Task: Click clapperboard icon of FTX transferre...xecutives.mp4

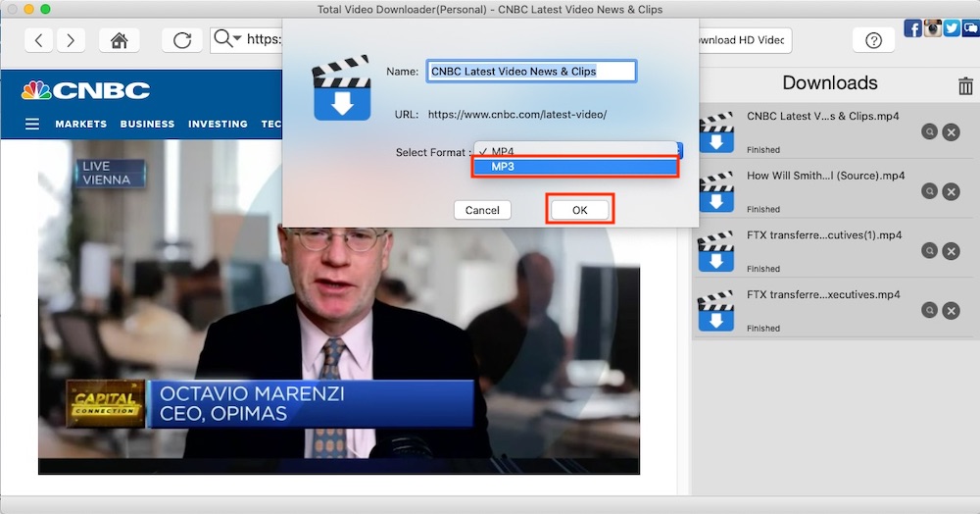Action: click(x=715, y=311)
